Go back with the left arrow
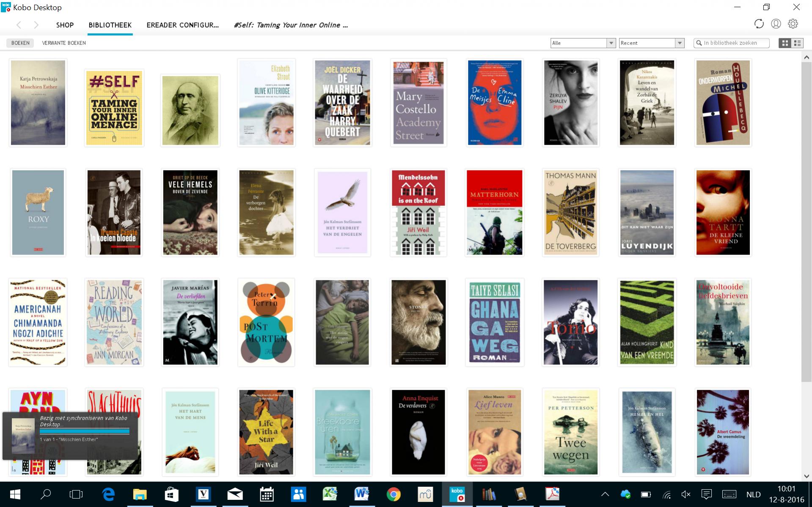The width and height of the screenshot is (812, 507). click(19, 25)
